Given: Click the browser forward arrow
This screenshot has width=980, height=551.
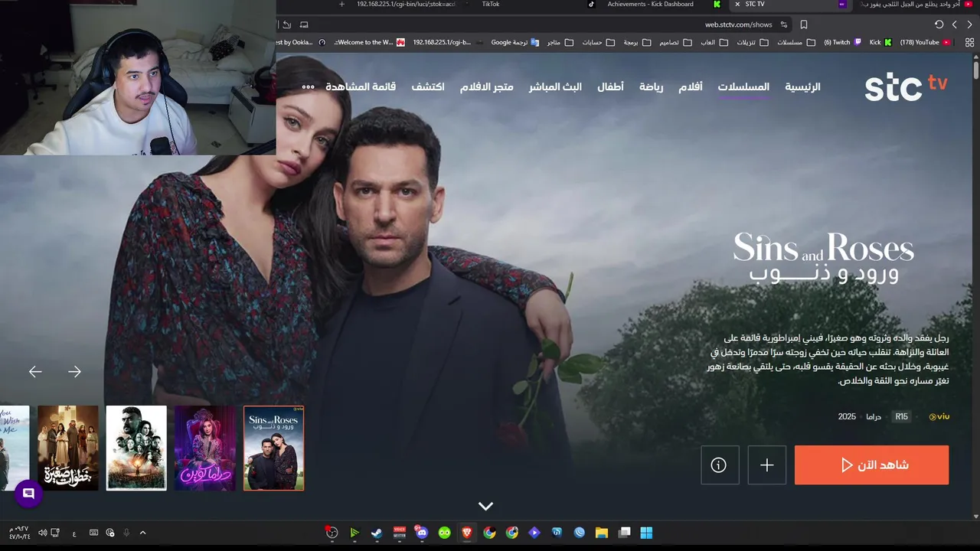Looking at the screenshot, I should (955, 24).
